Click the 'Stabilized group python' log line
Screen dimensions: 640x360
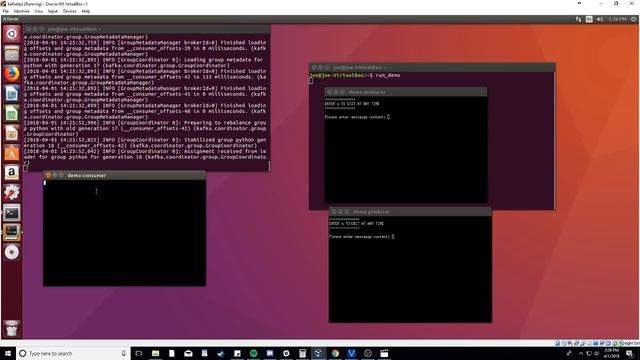(145, 142)
